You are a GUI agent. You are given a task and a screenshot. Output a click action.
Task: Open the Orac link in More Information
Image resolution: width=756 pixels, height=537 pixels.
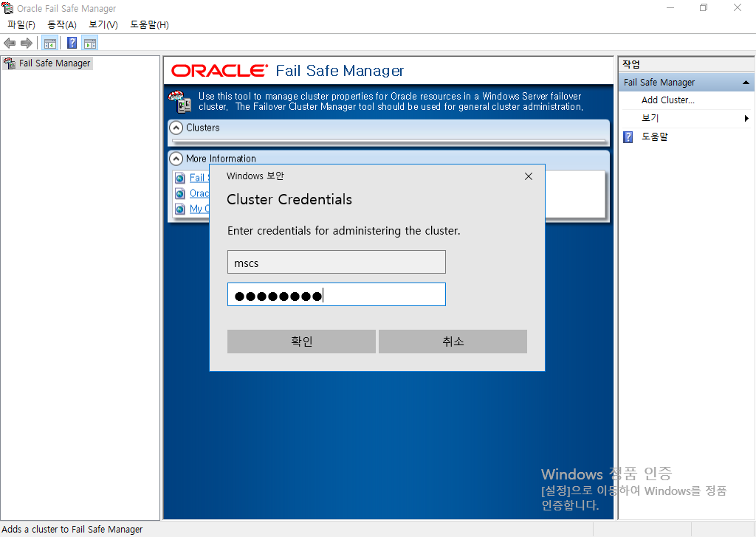point(199,193)
